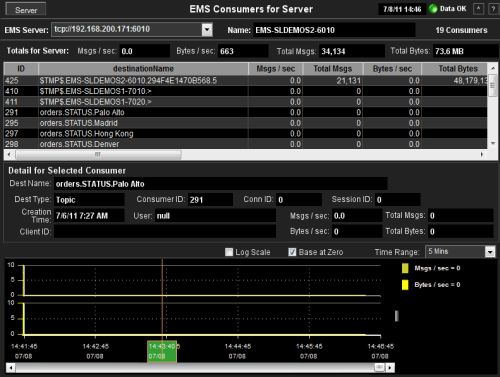The width and height of the screenshot is (500, 377).
Task: Click Bytes / sec legend color swatch
Action: click(405, 285)
